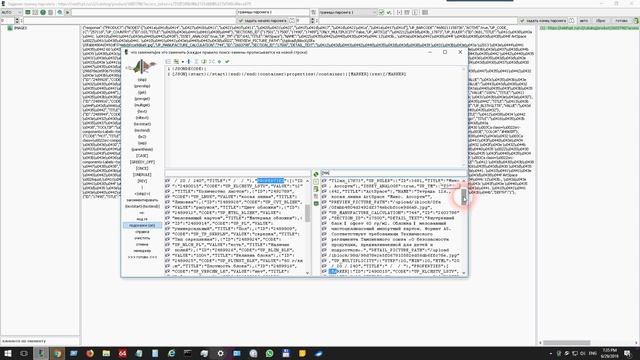Click the long address field in the main toolbar

(x=153, y=12)
